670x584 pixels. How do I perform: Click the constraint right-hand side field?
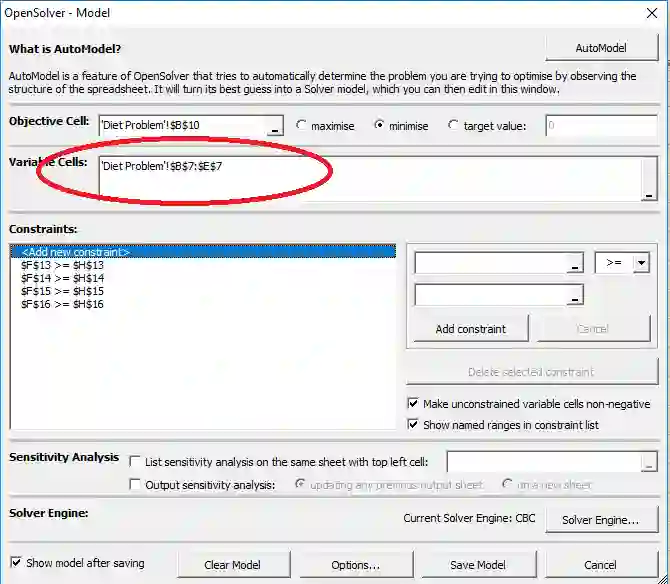[x=491, y=295]
